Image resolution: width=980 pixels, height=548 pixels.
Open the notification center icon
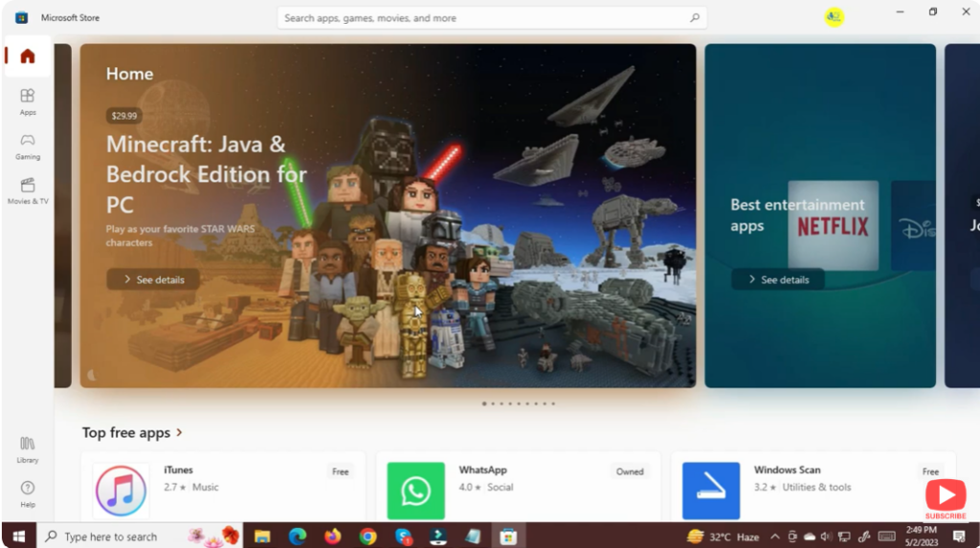click(x=959, y=537)
